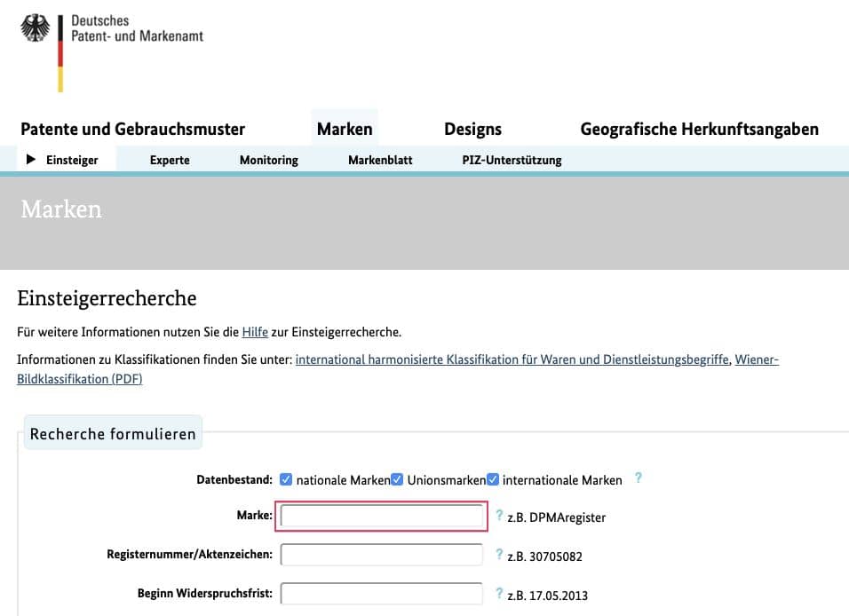The image size is (849, 616).
Task: Open Patente und Gebrauchsmuster
Action: (x=133, y=129)
